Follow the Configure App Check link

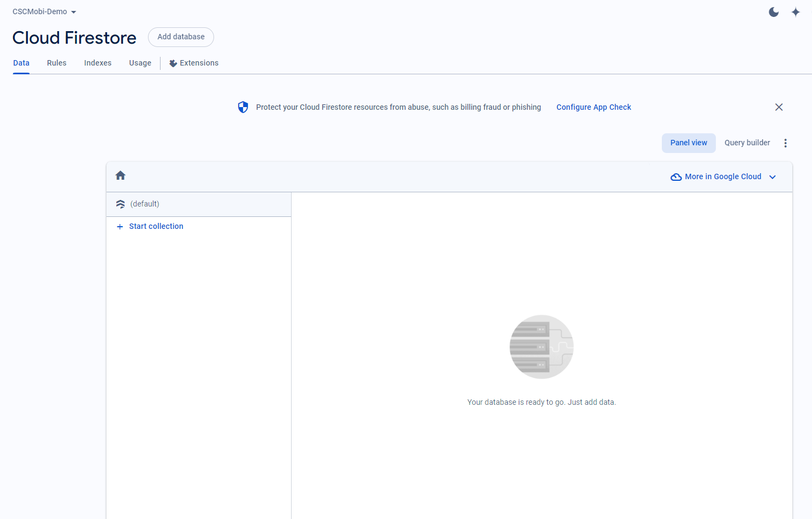coord(594,107)
